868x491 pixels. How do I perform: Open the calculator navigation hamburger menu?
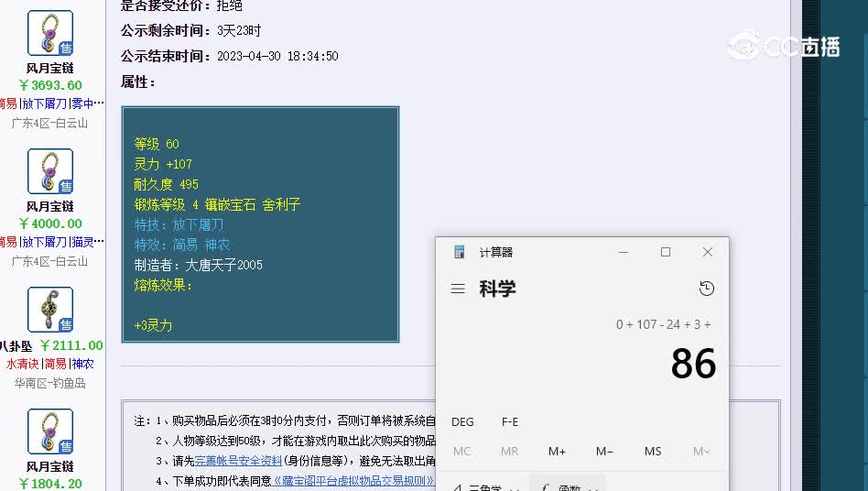pyautogui.click(x=458, y=289)
